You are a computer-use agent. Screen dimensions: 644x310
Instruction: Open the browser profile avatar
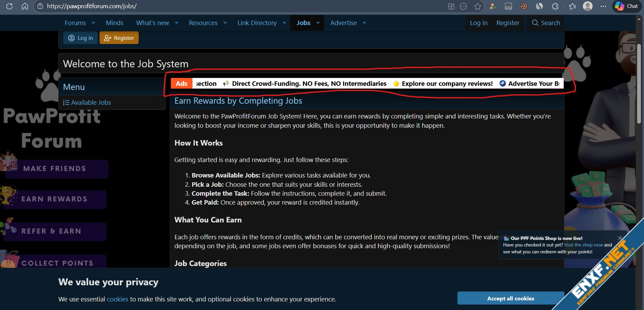point(588,6)
